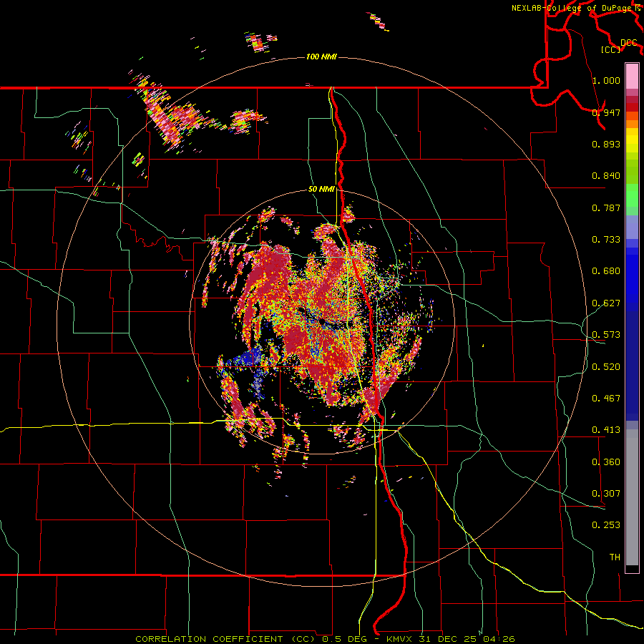Click the "CORRELATION COEFFICIENT" caption text

(x=209, y=639)
